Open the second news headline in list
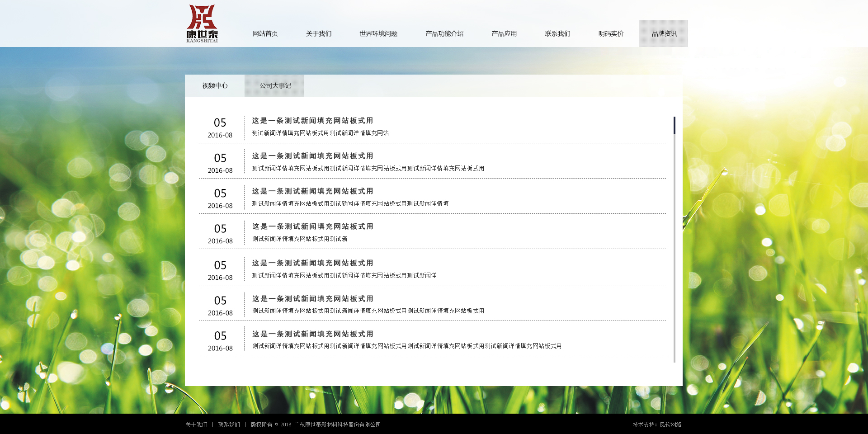 click(312, 156)
